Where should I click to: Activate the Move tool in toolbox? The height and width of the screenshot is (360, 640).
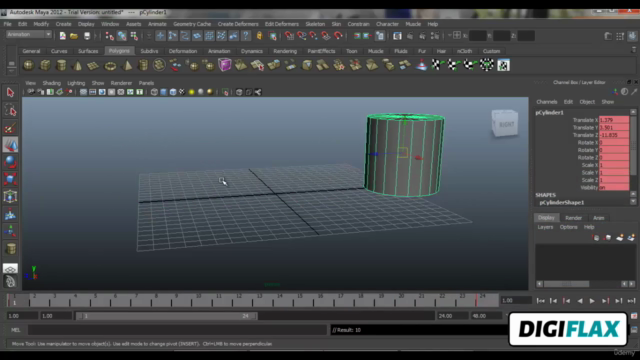tap(10, 145)
